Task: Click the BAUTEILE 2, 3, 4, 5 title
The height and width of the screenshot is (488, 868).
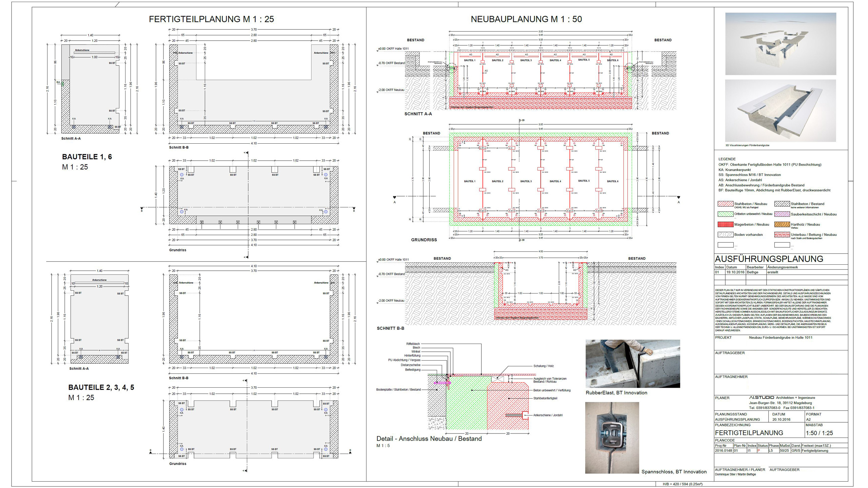Action: [x=101, y=387]
